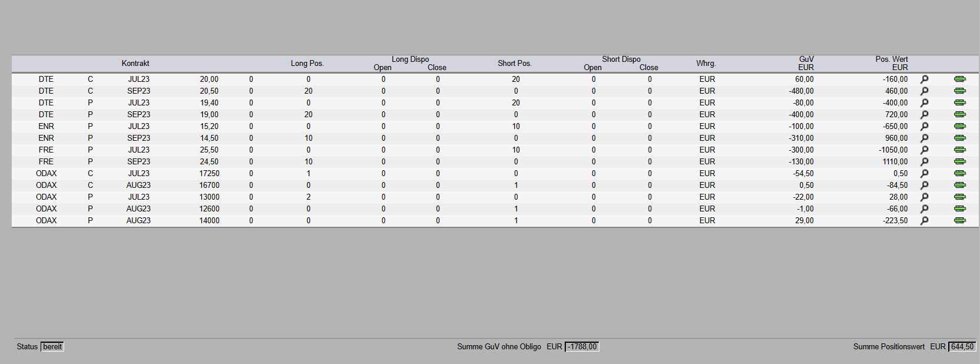This screenshot has height=364, width=980.
Task: Open details magnifier for DTE P JUL23
Action: [924, 102]
